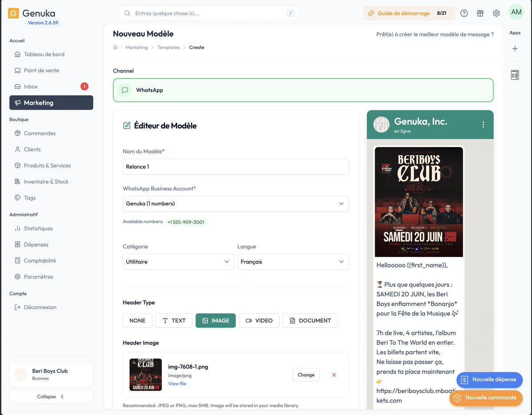Viewport: 532px width, 415px height.
Task: Open the calculator app icon
Action: tap(515, 75)
